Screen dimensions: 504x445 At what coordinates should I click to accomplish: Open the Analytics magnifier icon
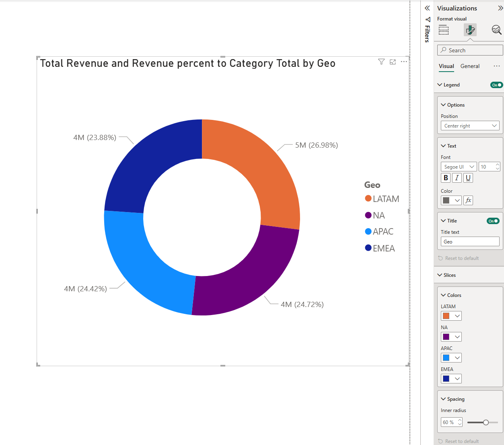[496, 30]
